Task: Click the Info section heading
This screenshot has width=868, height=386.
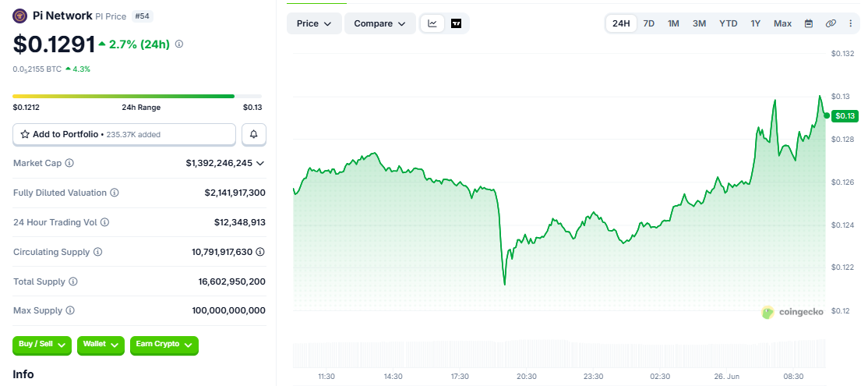Action: 23,374
